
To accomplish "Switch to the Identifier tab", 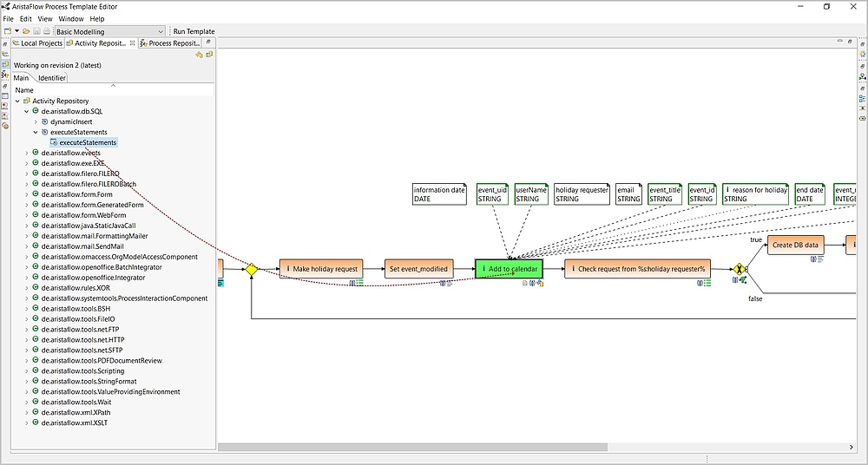I will 52,78.
